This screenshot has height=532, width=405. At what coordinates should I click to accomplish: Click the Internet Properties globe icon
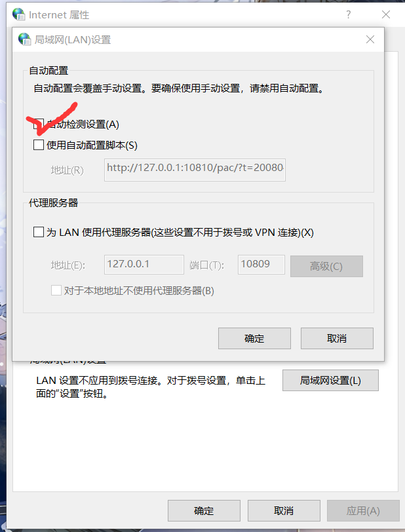pos(18,14)
